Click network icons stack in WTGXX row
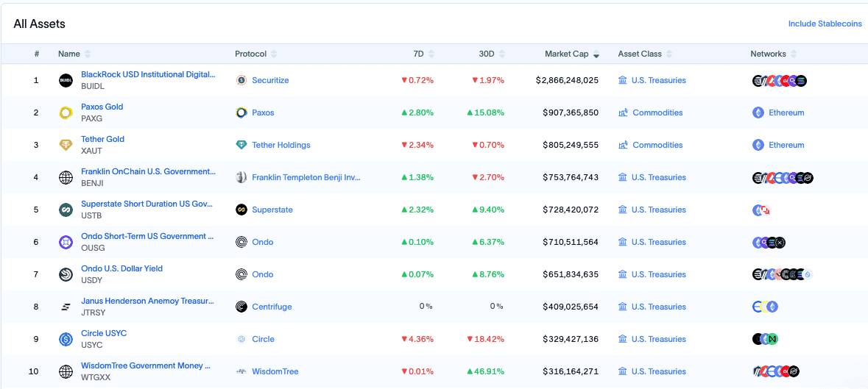The width and height of the screenshot is (868, 389). click(x=776, y=372)
